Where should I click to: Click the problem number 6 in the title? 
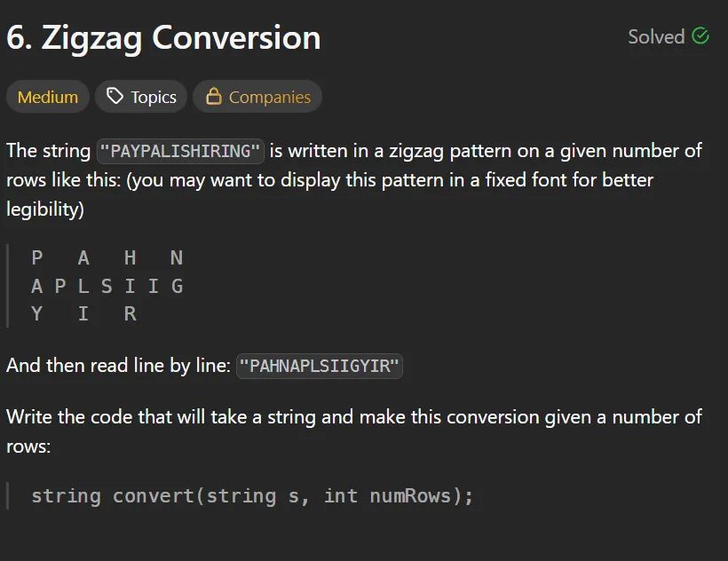click(14, 38)
